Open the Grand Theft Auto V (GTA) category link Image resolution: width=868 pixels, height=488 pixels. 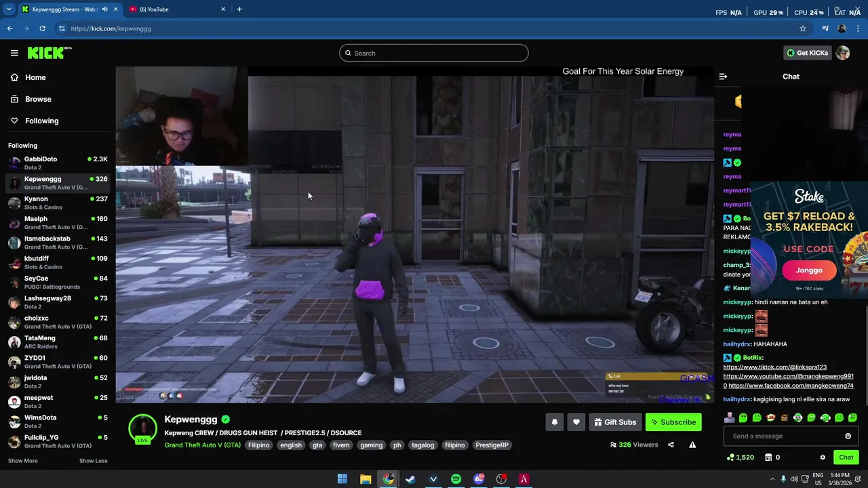pos(202,445)
